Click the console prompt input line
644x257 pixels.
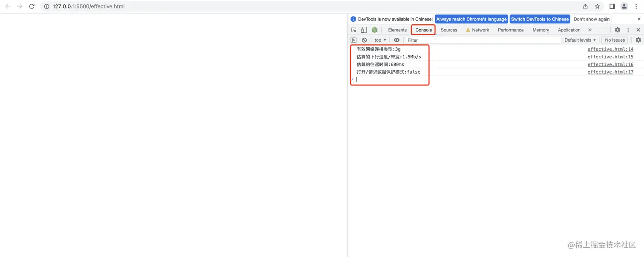click(x=496, y=80)
